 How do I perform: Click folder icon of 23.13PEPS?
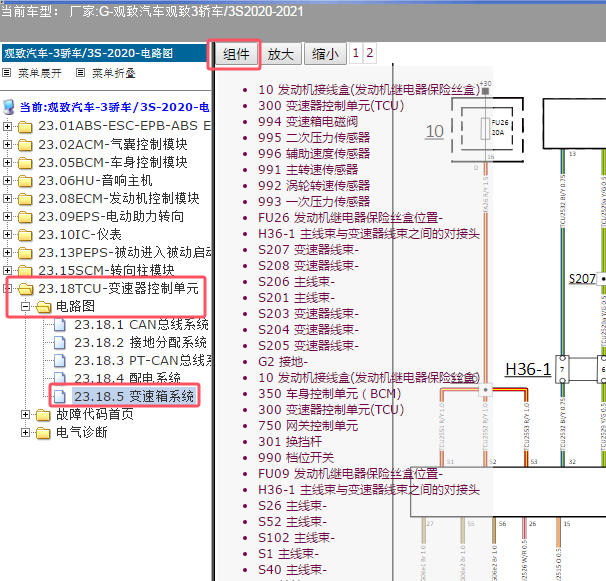[25, 253]
